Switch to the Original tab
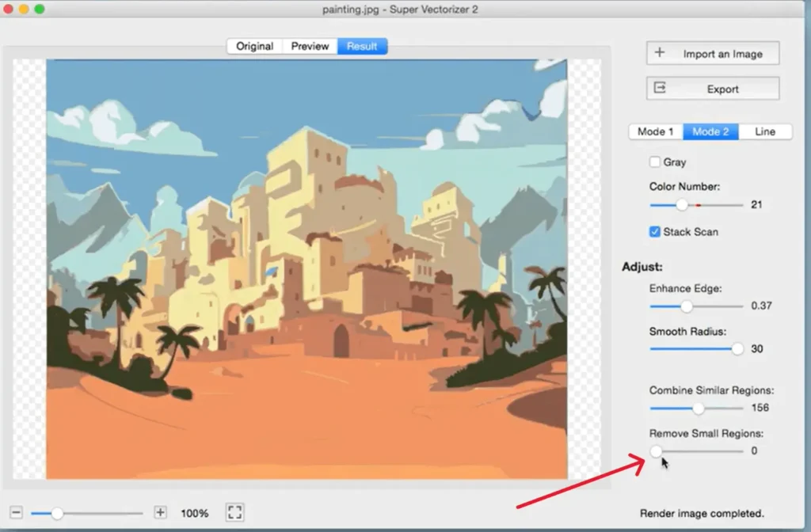811x532 pixels. (x=254, y=46)
